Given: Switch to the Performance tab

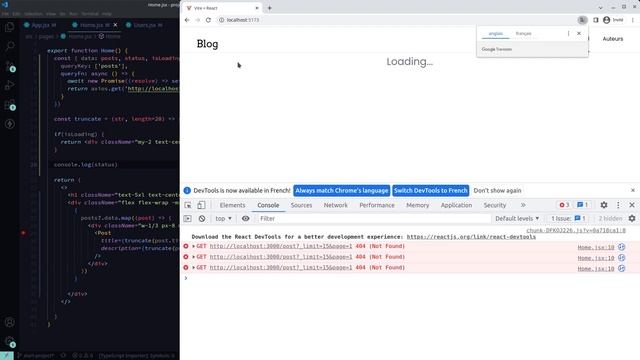Looking at the screenshot, I should (377, 205).
